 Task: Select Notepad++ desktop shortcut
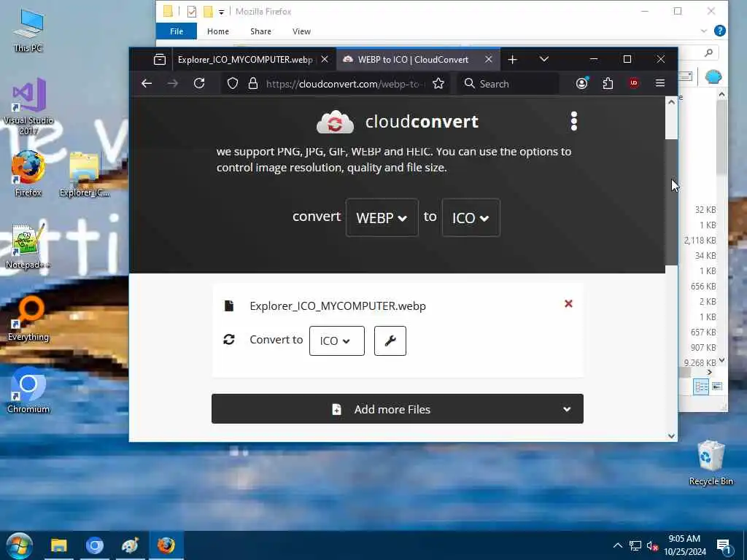tap(27, 246)
